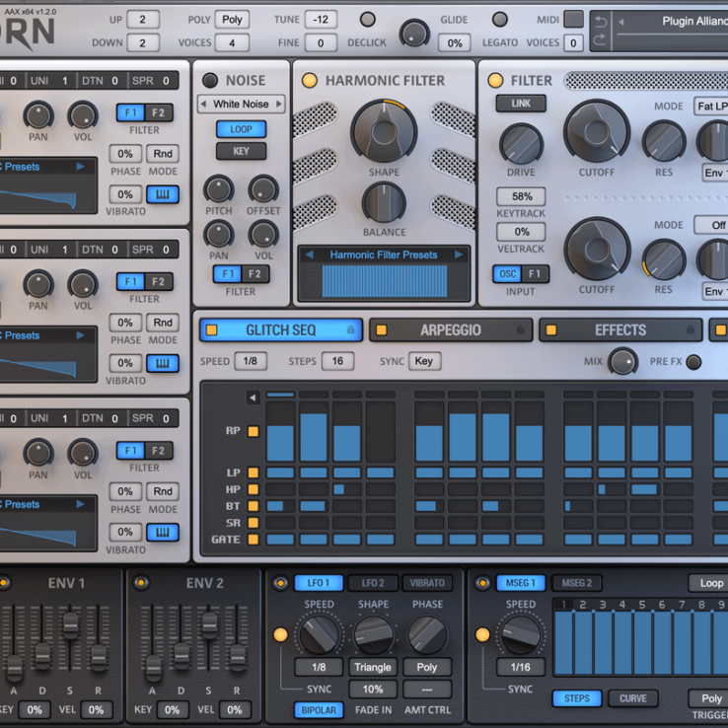Click the Noise Key button

click(241, 151)
